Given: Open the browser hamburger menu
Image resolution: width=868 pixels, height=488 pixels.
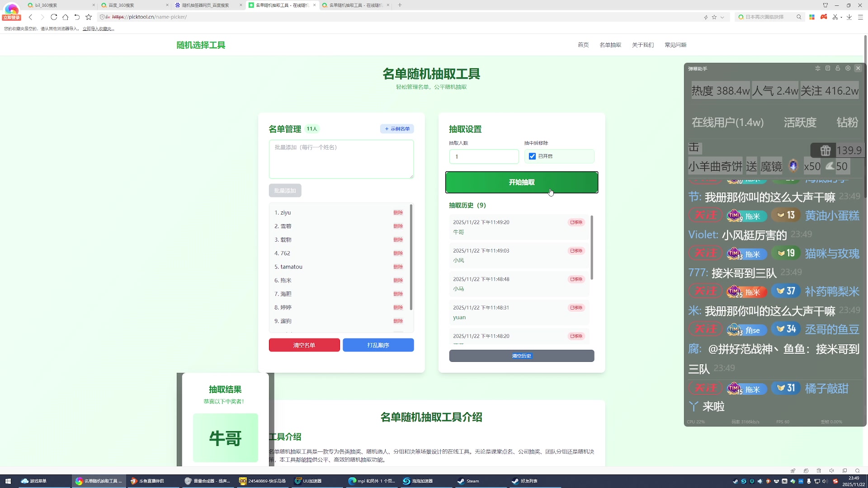Looking at the screenshot, I should (x=861, y=17).
